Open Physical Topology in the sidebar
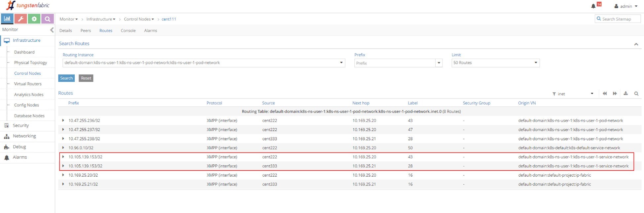Image resolution: width=644 pixels, height=213 pixels. coord(30,63)
